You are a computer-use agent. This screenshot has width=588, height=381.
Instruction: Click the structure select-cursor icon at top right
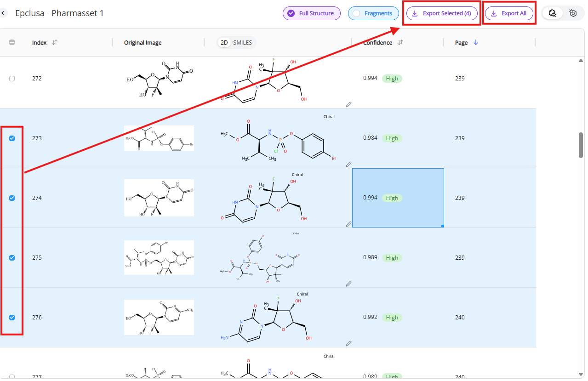point(552,13)
